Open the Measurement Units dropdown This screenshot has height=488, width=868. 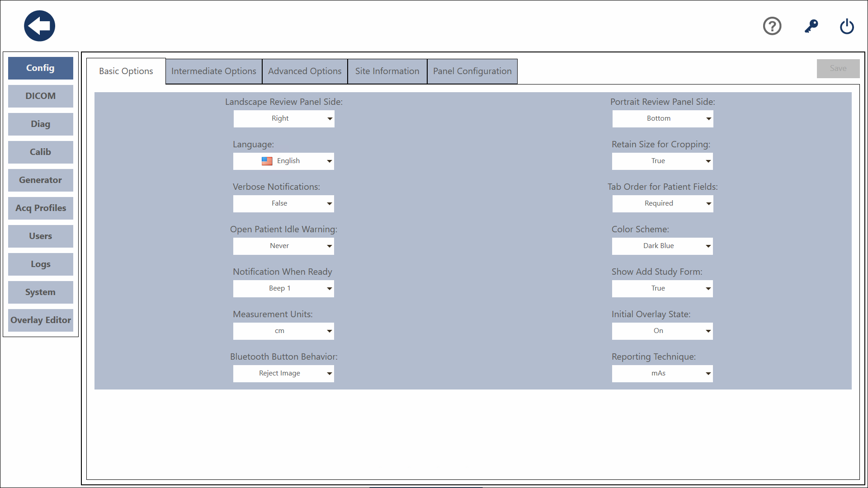click(x=284, y=331)
